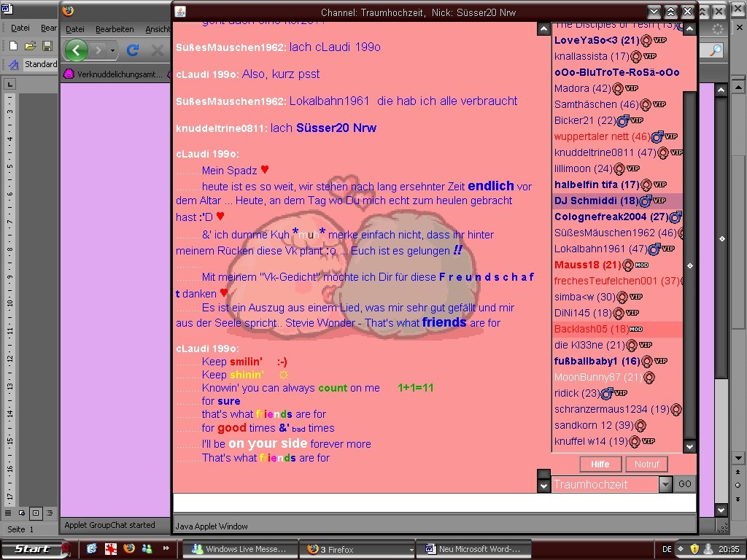Viewport: 747px width, 560px height.
Task: Open the Datei menu in Firefox
Action: tap(75, 29)
